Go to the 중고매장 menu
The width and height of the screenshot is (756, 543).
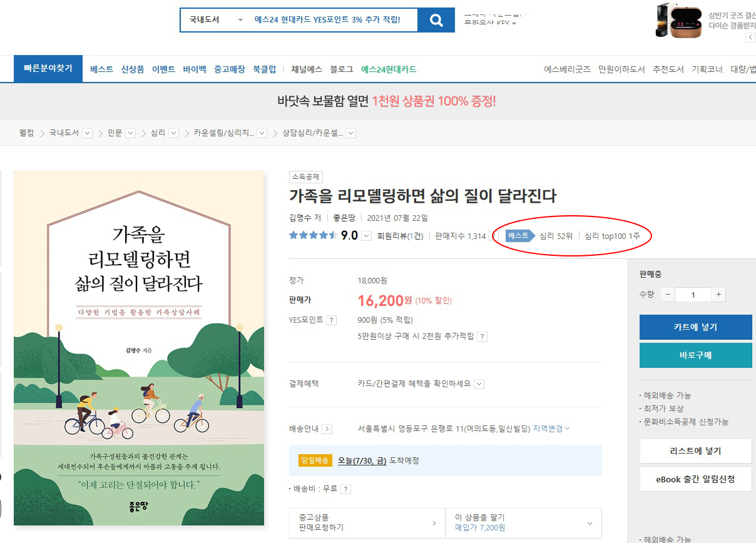(230, 69)
